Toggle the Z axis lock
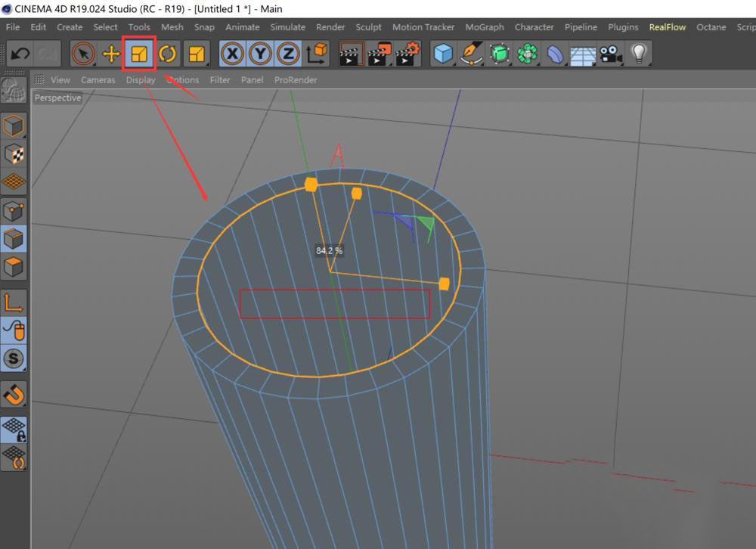The width and height of the screenshot is (756, 549). [x=288, y=54]
